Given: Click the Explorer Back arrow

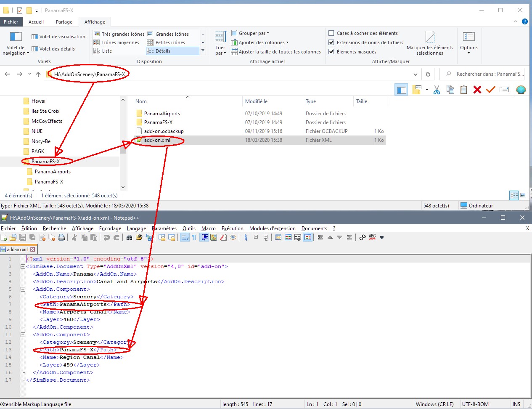Looking at the screenshot, I should point(7,74).
